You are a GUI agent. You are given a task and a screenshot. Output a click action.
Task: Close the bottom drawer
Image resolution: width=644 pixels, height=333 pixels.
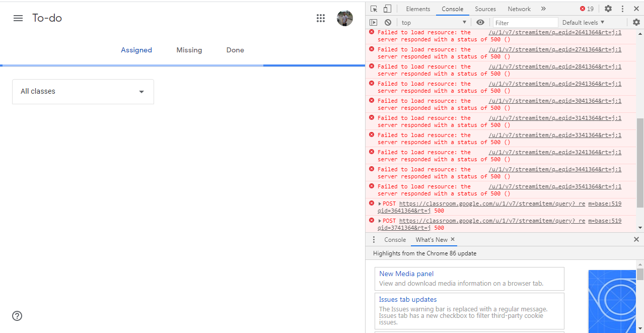coord(636,240)
